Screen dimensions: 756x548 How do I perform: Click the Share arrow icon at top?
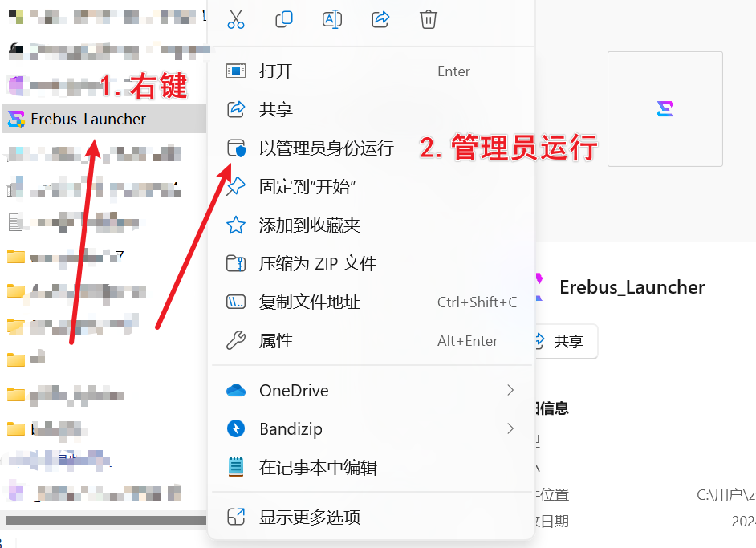point(381,19)
